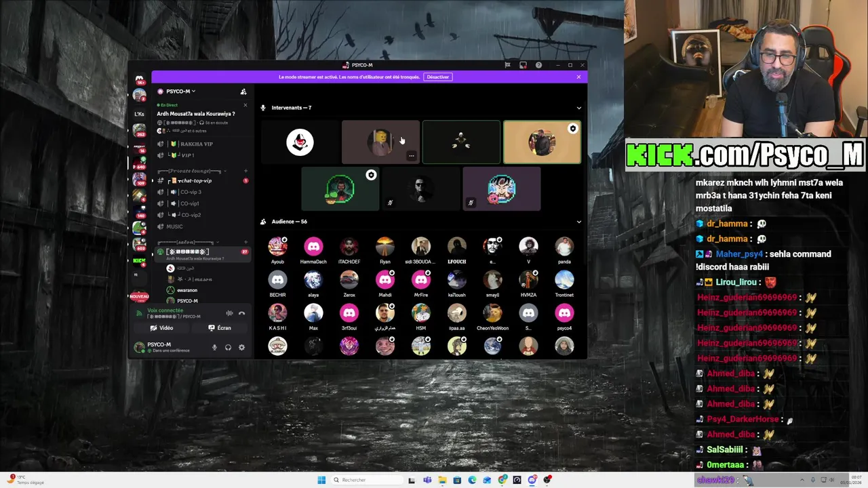The height and width of the screenshot is (488, 868).
Task: Disconnect from voice with phone icon
Action: 241,313
